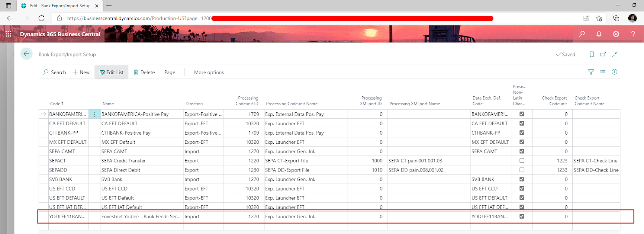Open browser profile avatar
644x234 pixels.
[632, 18]
